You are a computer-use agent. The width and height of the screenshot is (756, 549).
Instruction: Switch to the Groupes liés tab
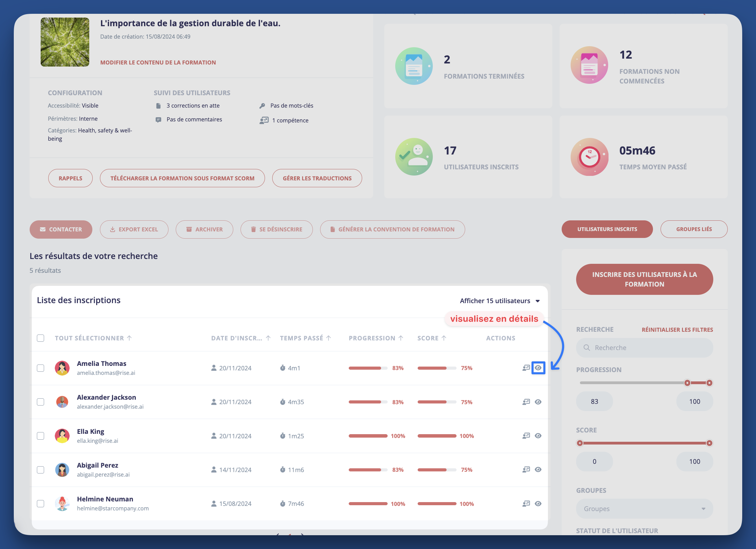(x=694, y=229)
